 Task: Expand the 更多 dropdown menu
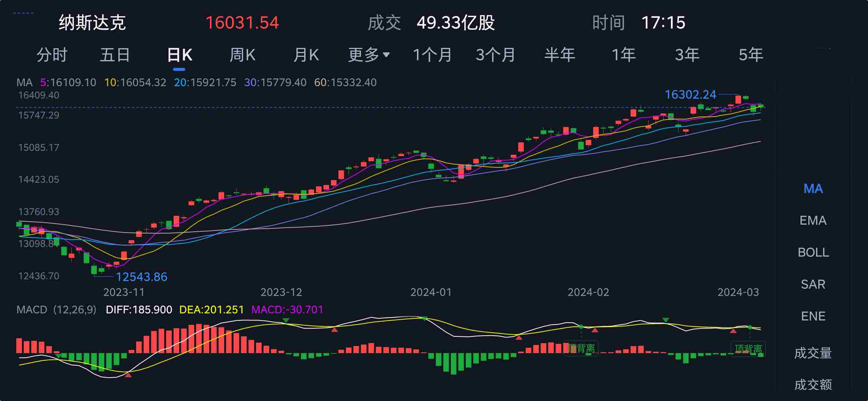pos(369,55)
